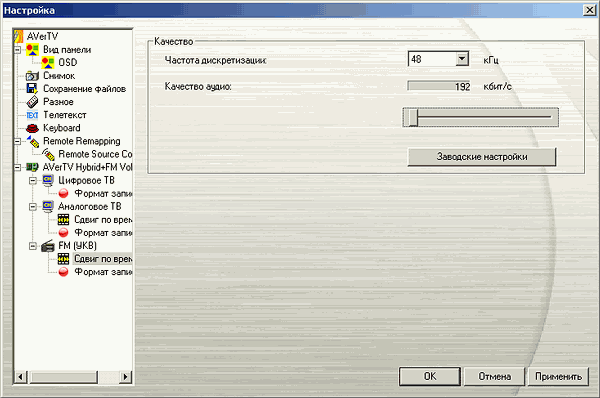Select the OSD tree item
The width and height of the screenshot is (600, 398).
pyautogui.click(x=68, y=62)
